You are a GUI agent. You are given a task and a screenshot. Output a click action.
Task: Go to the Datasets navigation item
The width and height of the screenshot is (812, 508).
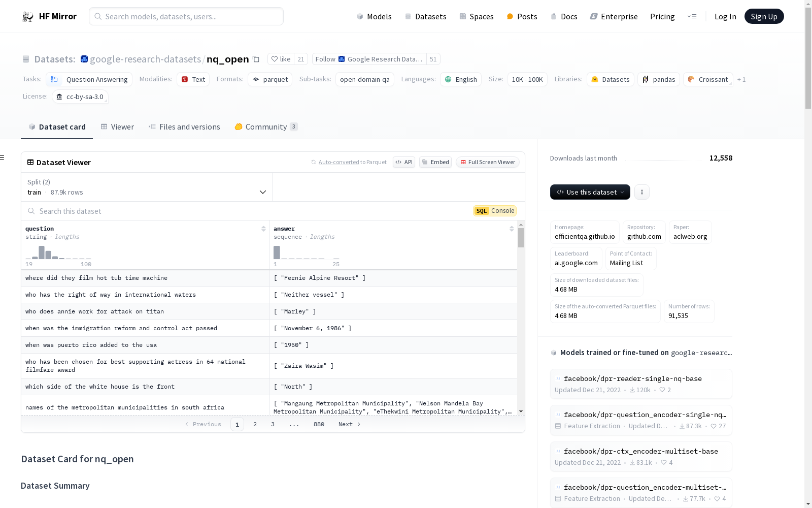pos(425,16)
